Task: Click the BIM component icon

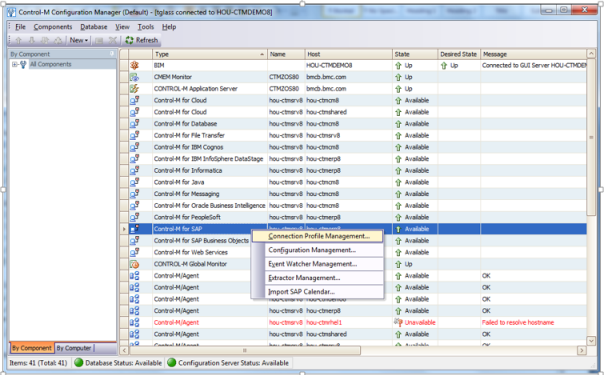Action: (134, 65)
